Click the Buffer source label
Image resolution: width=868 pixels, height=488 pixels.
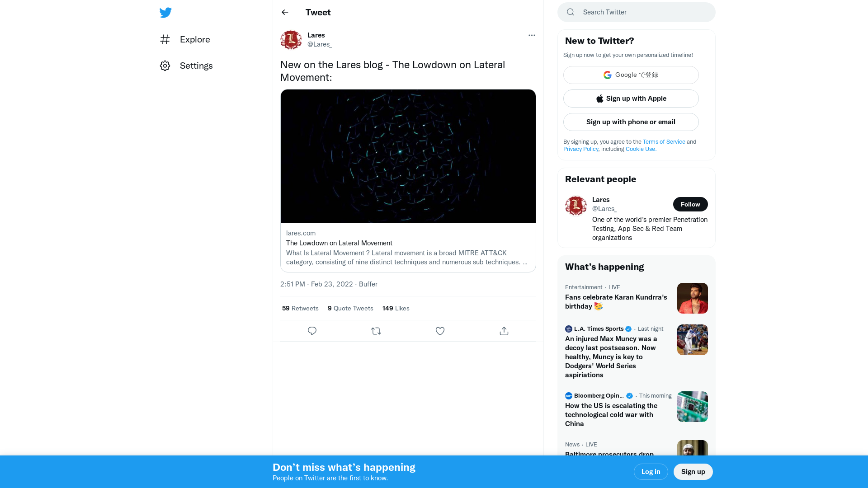(x=368, y=284)
